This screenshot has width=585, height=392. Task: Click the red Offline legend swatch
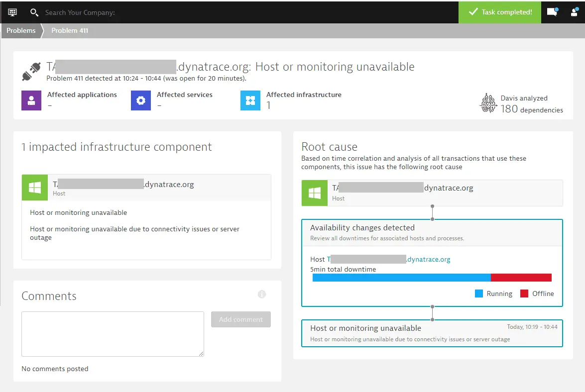[x=524, y=294]
